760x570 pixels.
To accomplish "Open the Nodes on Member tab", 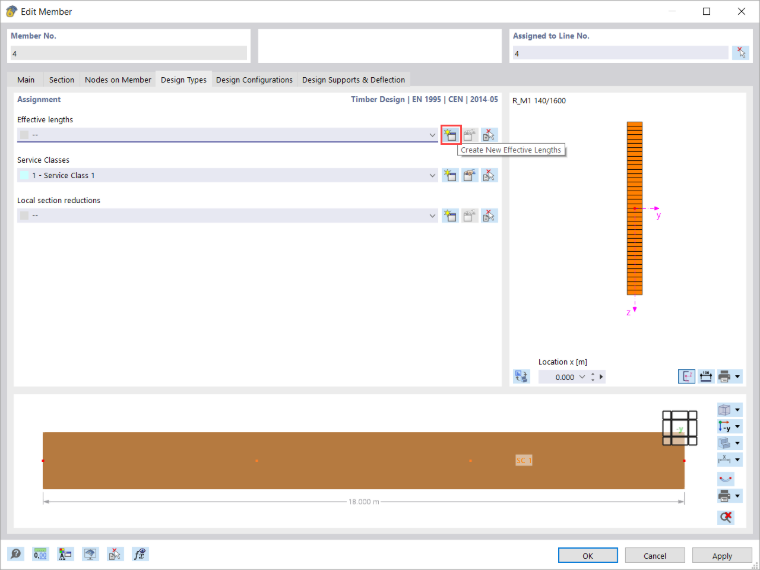I will (118, 79).
